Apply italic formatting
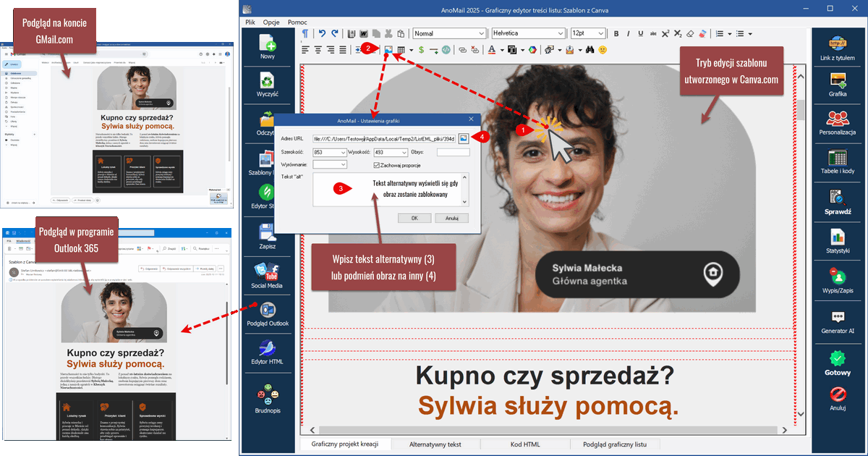Image resolution: width=868 pixels, height=456 pixels. click(629, 33)
